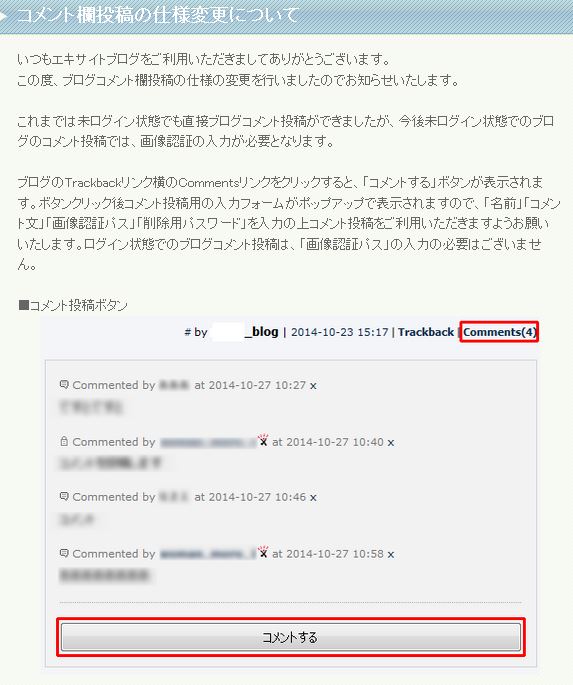Open the Comments(4) link
The height and width of the screenshot is (685, 573).
point(499,332)
